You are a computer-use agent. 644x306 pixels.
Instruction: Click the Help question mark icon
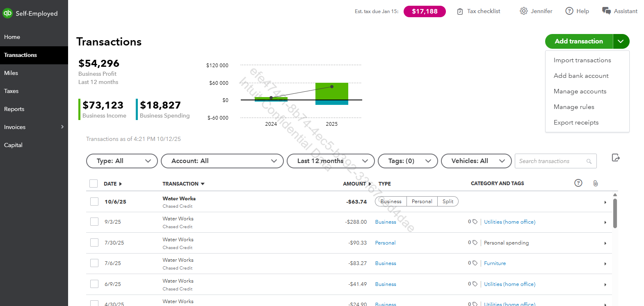(569, 11)
